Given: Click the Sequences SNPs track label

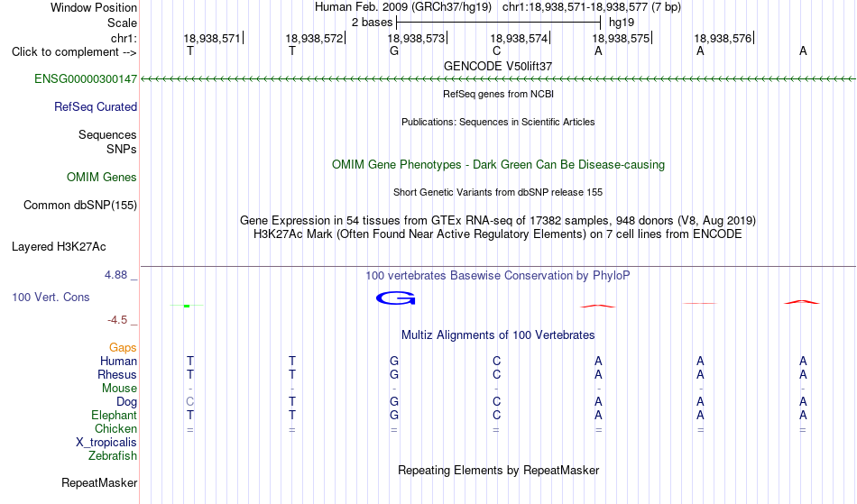Looking at the screenshot, I should 107,142.
